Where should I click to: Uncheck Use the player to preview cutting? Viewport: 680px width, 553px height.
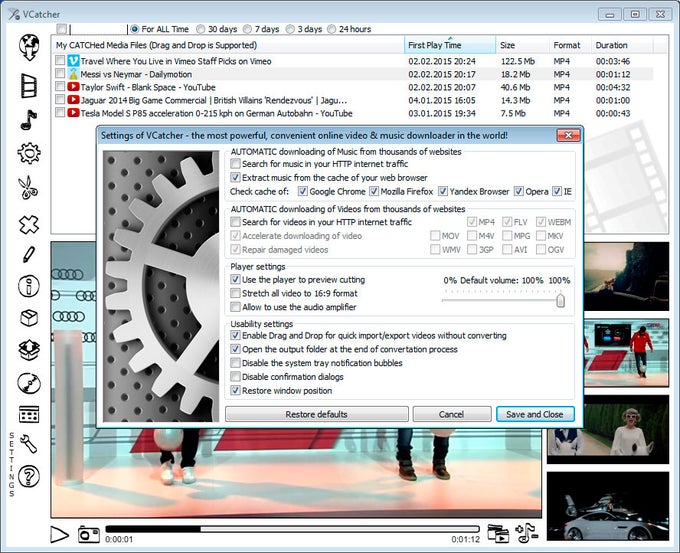point(235,279)
